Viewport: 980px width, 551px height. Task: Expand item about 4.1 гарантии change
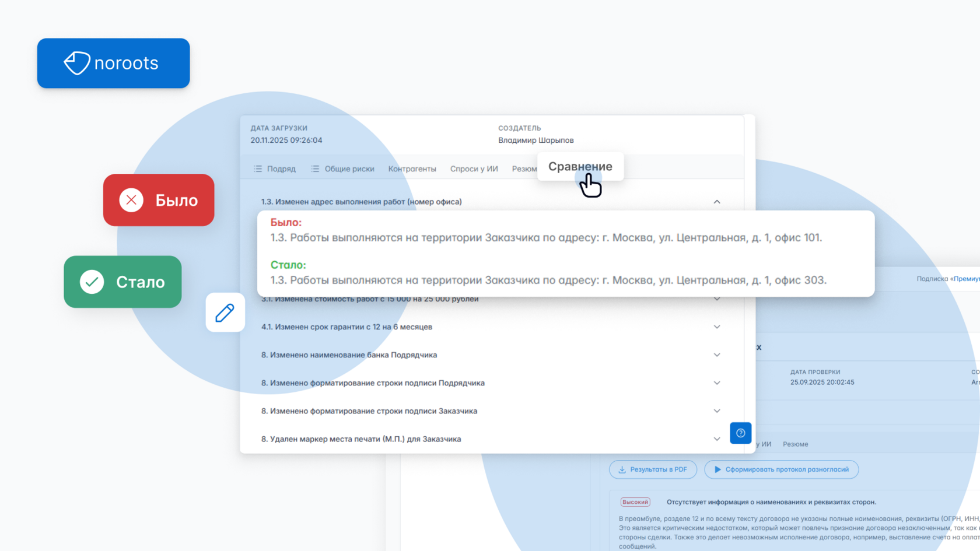tap(717, 327)
